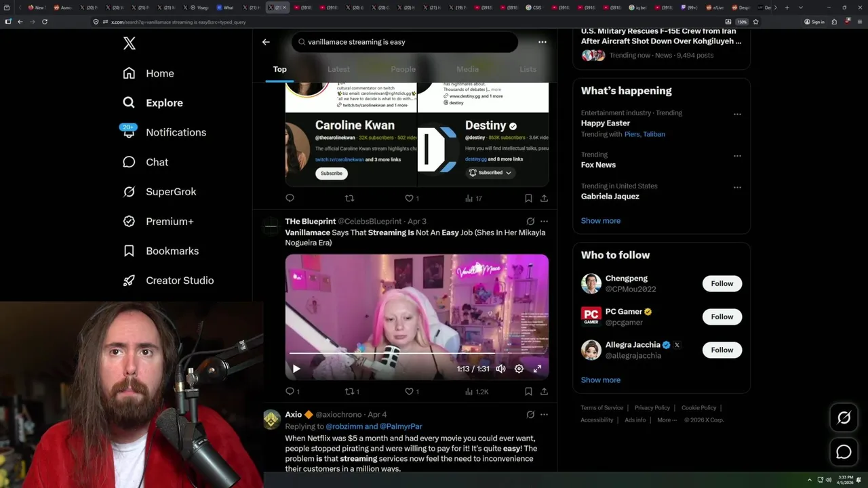The height and width of the screenshot is (488, 868).
Task: Open @robzimm mention link
Action: tap(344, 426)
